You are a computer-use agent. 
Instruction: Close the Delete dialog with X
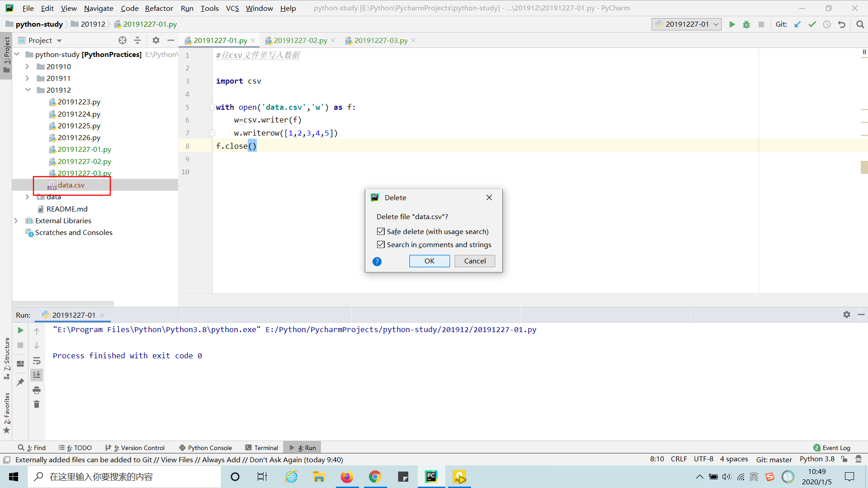pos(489,197)
